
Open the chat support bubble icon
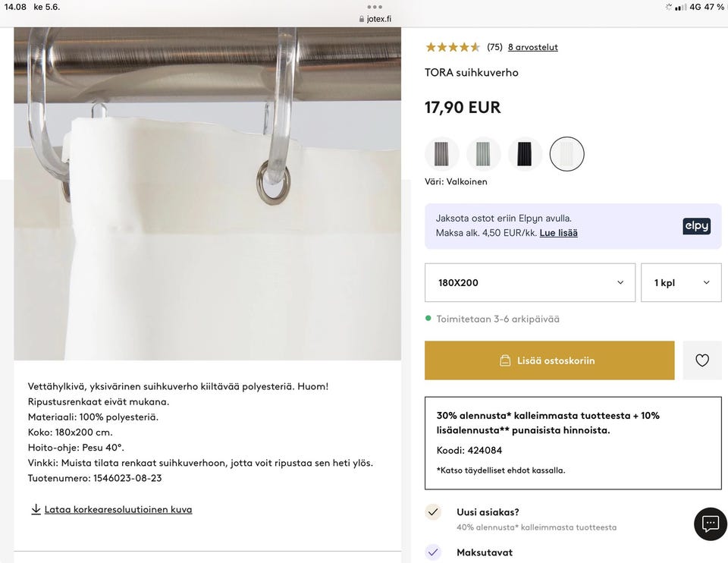[711, 524]
